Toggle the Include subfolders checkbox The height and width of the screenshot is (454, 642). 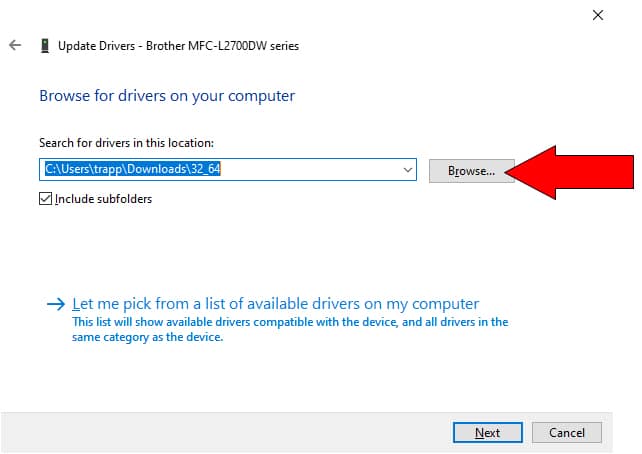pyautogui.click(x=45, y=199)
